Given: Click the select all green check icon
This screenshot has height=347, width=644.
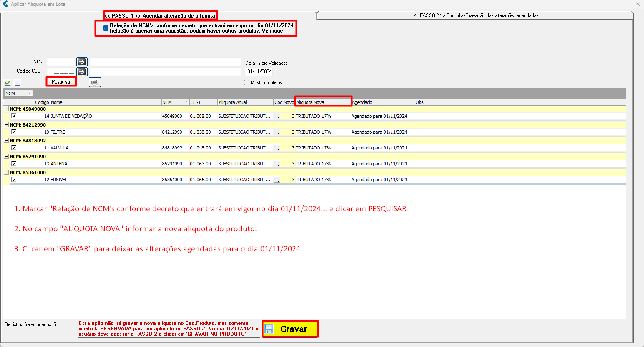Looking at the screenshot, I should [8, 83].
